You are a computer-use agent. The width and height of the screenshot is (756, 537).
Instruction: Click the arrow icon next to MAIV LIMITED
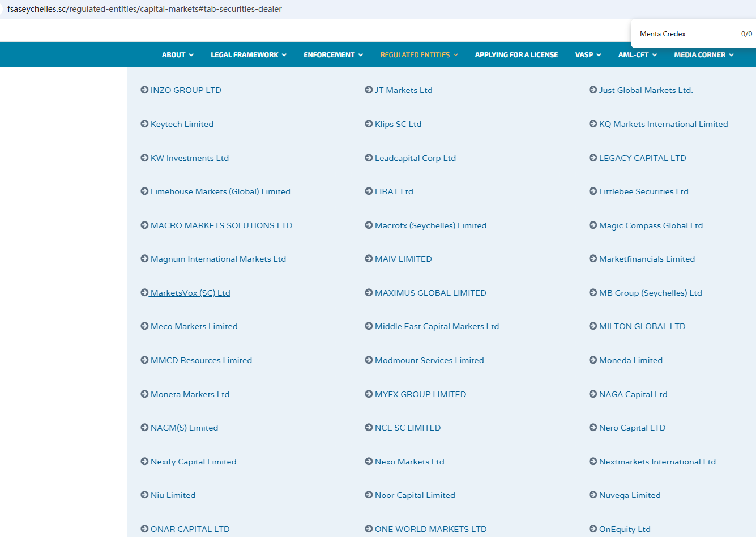[x=369, y=258]
